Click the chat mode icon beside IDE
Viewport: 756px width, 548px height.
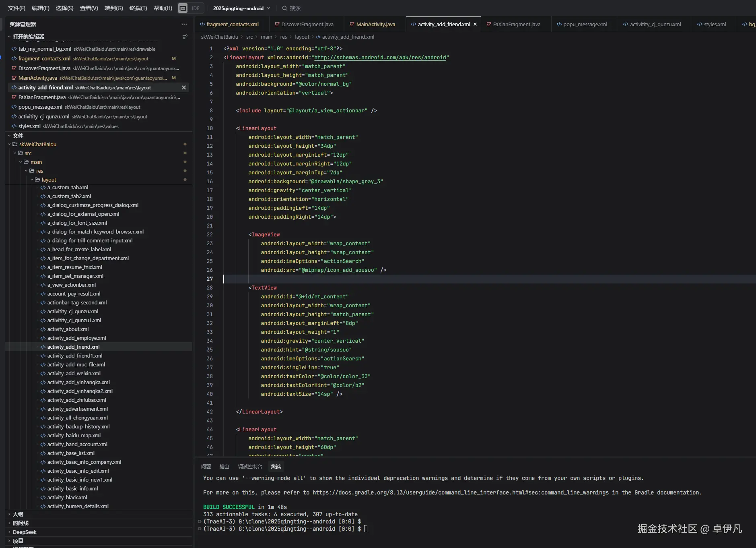click(183, 8)
